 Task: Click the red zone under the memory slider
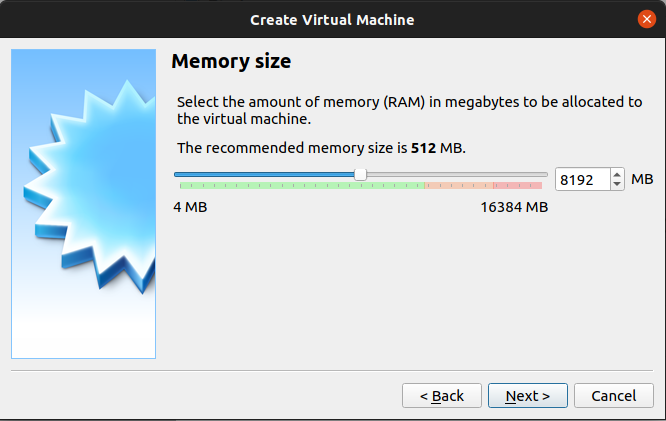tap(517, 186)
